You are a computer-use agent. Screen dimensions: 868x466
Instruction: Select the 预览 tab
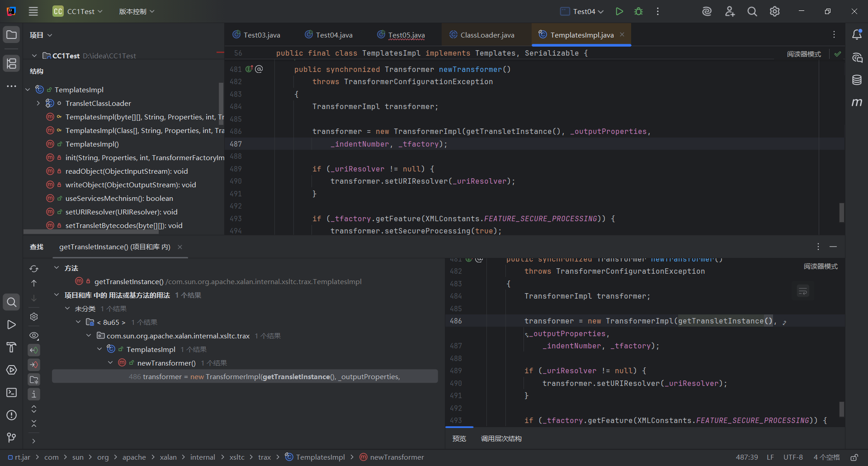click(x=459, y=438)
